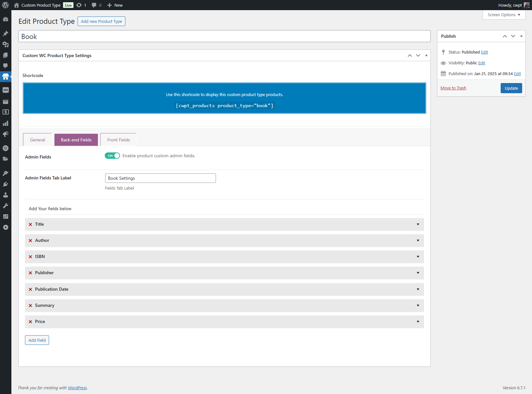Image resolution: width=532 pixels, height=394 pixels.
Task: Remove the Title field with red X
Action: tap(30, 224)
